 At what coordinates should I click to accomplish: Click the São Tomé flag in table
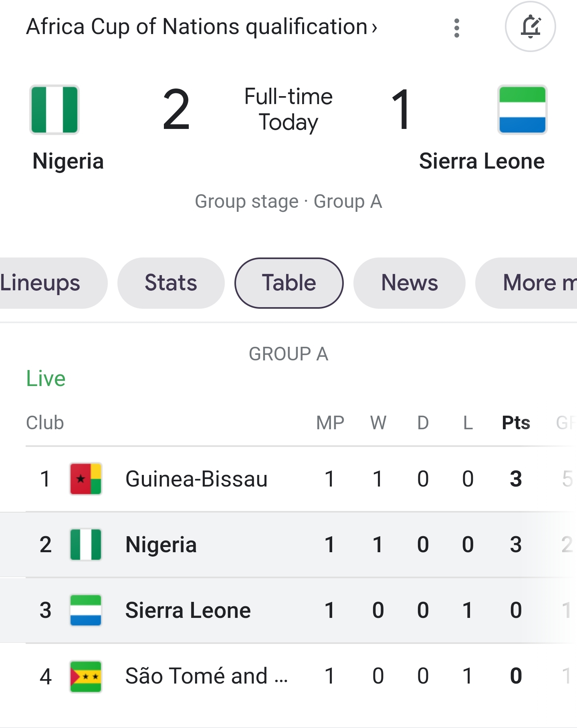pos(86,676)
